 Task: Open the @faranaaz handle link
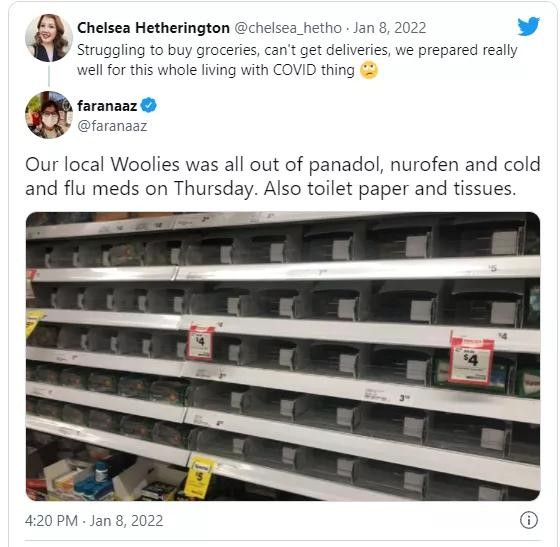pos(112,126)
